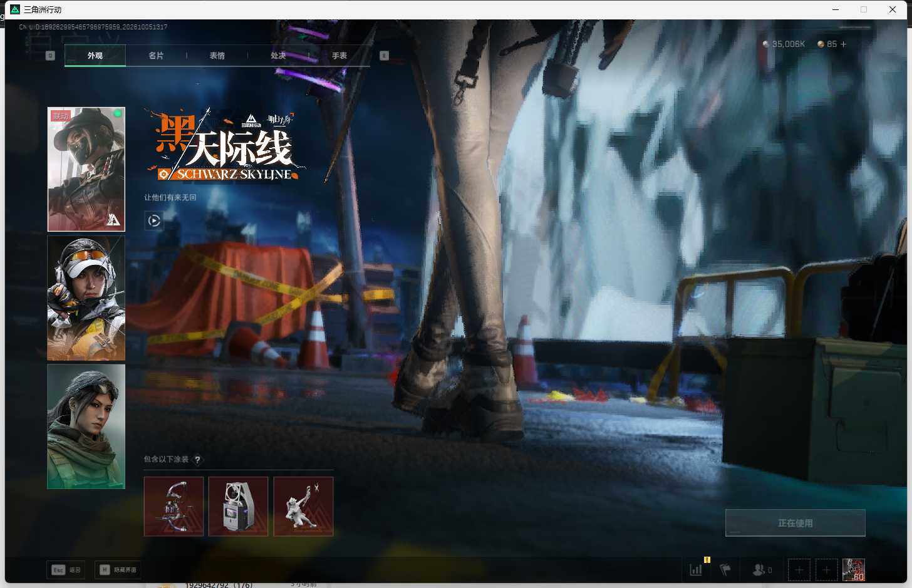This screenshot has width=912, height=588.
Task: Open the 名片 tab
Action: 156,56
